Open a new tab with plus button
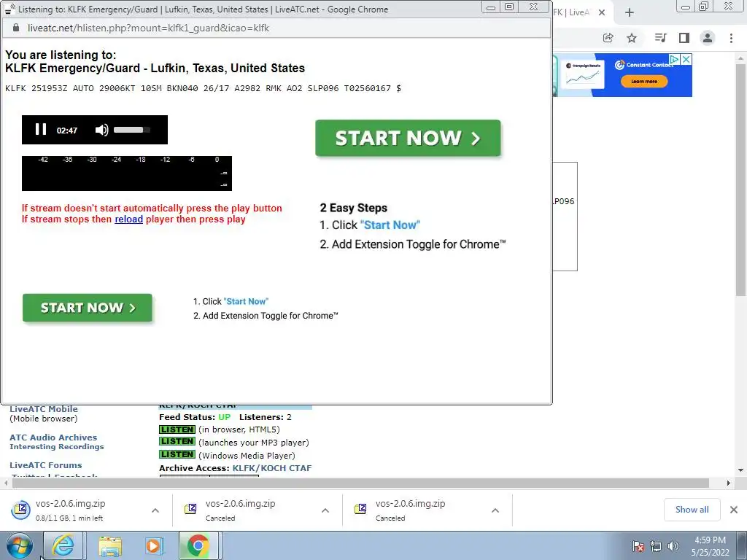The image size is (747, 560). [x=630, y=13]
